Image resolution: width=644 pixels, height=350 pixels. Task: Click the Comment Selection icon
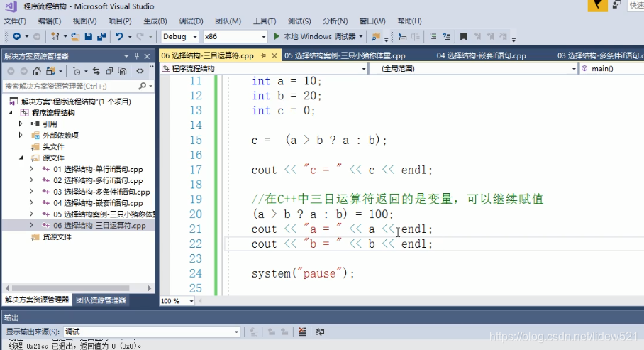click(x=433, y=37)
